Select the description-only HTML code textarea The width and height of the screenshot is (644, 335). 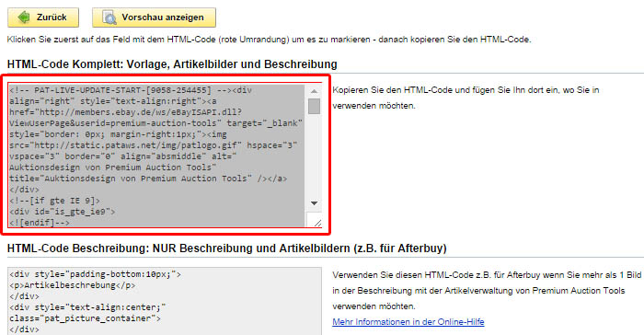tap(165, 301)
